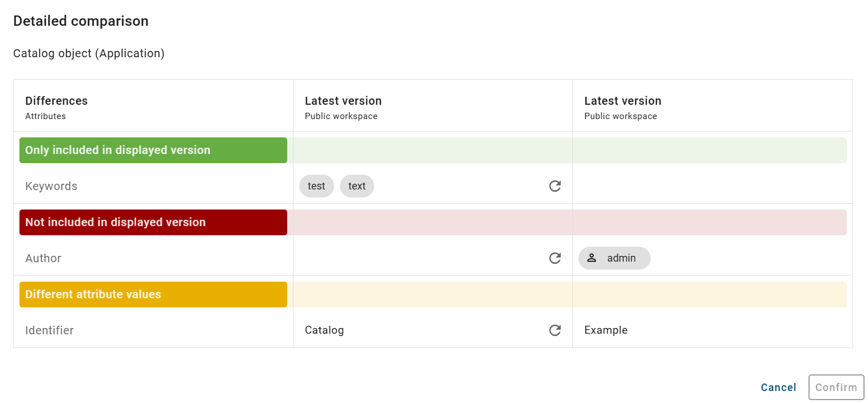Click the red 'Not included in displayed version' banner
The image size is (868, 403).
[x=153, y=222]
